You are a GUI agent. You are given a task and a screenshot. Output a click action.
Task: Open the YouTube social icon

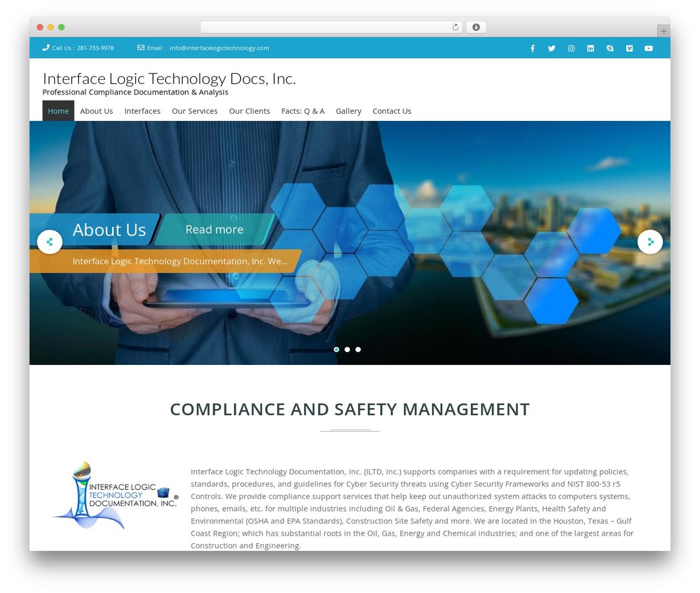pos(649,48)
